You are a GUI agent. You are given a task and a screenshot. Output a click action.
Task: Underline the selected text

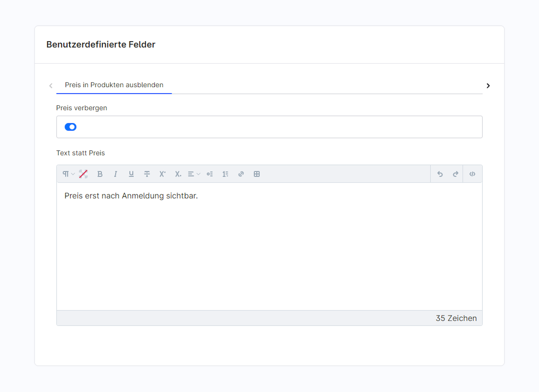pos(131,174)
